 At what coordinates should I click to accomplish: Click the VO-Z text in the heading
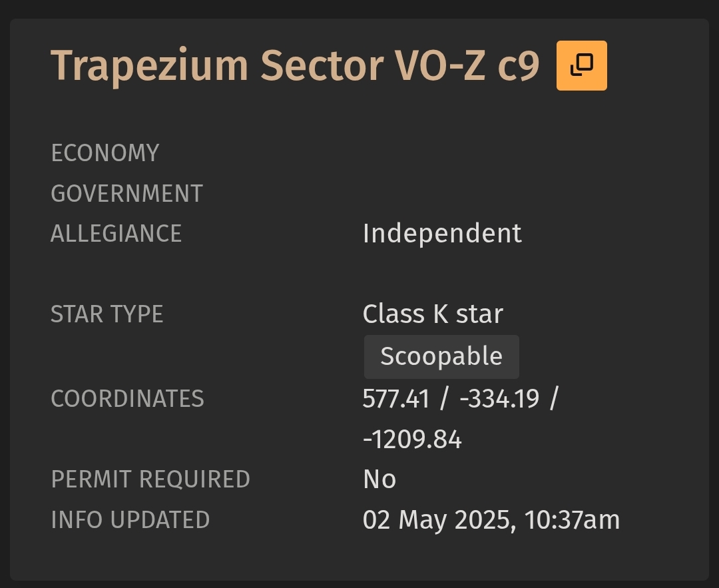coord(440,66)
